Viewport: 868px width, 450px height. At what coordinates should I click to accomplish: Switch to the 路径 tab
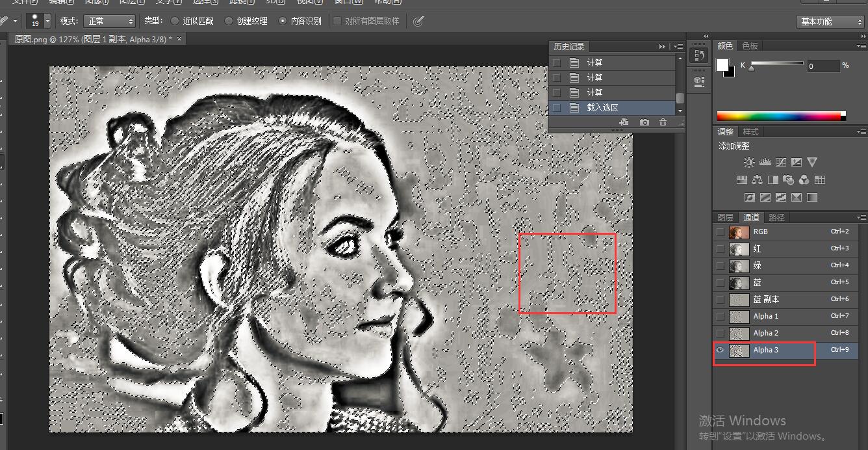pos(776,218)
